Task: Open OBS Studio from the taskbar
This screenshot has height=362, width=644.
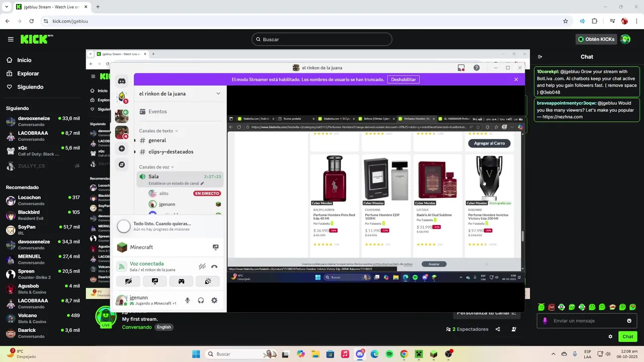Action: pos(448,354)
